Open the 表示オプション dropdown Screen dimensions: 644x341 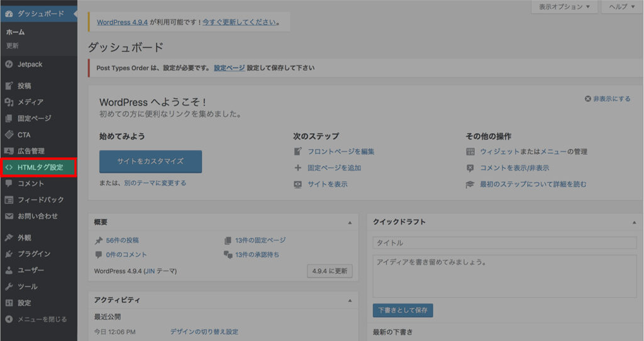[564, 6]
